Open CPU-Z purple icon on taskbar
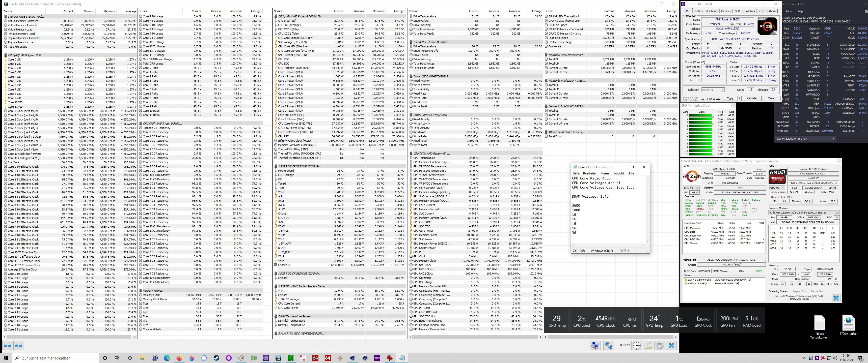This screenshot has width=868, height=363. tap(266, 358)
